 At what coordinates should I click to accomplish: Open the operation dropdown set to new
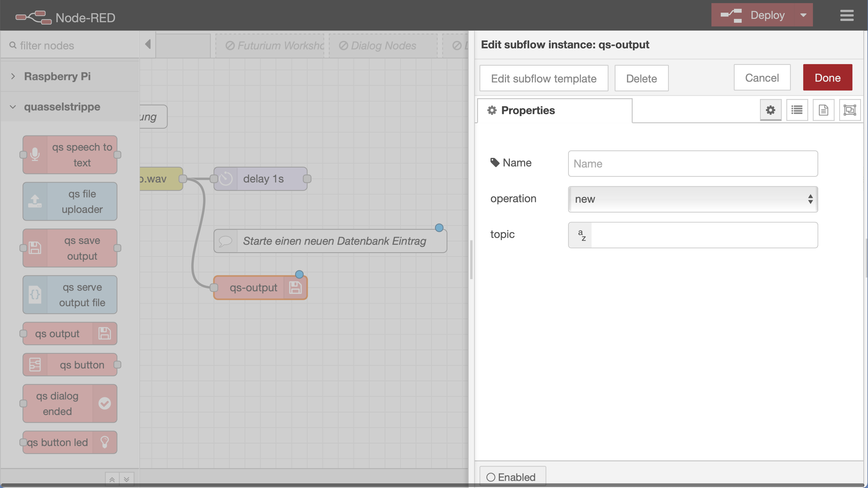[693, 199]
